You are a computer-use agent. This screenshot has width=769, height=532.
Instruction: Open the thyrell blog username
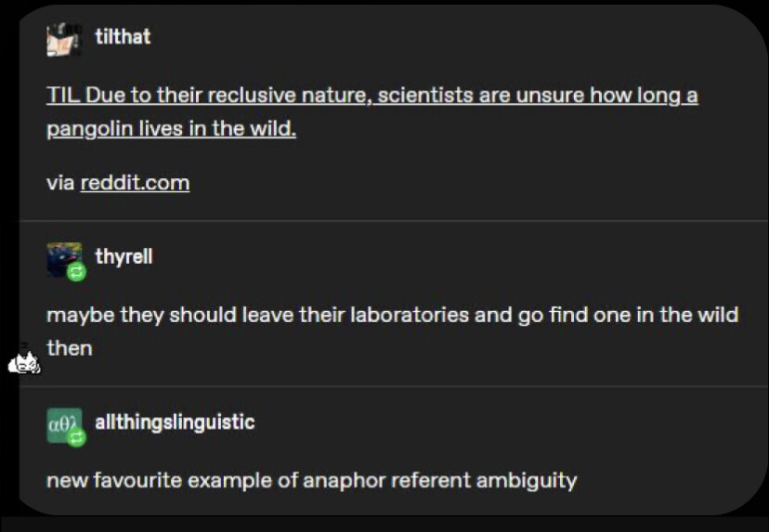tap(124, 256)
